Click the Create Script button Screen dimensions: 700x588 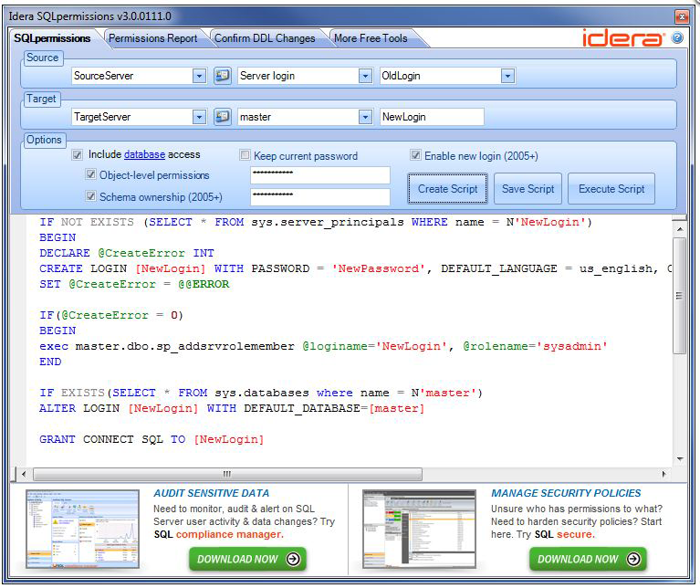[447, 189]
